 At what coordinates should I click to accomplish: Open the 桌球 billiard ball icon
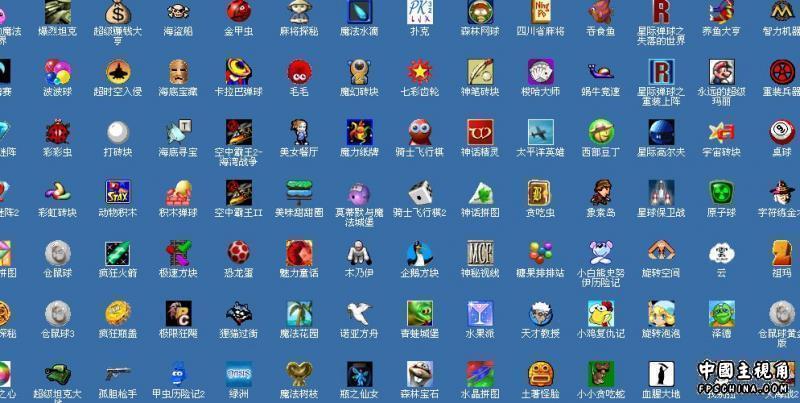(782, 132)
